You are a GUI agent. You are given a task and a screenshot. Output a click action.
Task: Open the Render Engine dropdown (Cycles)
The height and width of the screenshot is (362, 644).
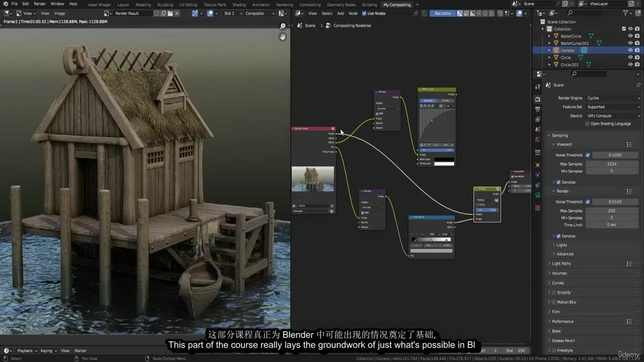coord(613,98)
